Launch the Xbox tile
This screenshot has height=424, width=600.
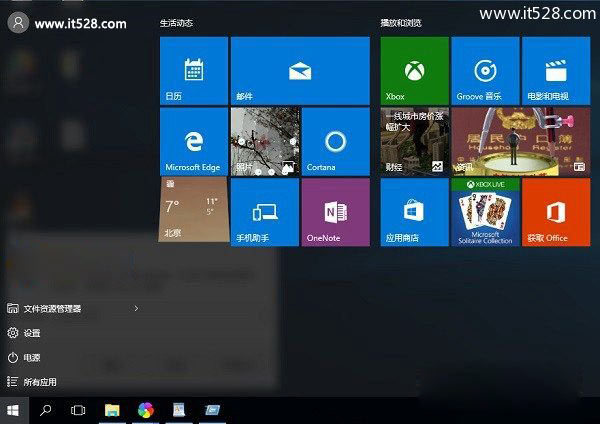click(414, 71)
